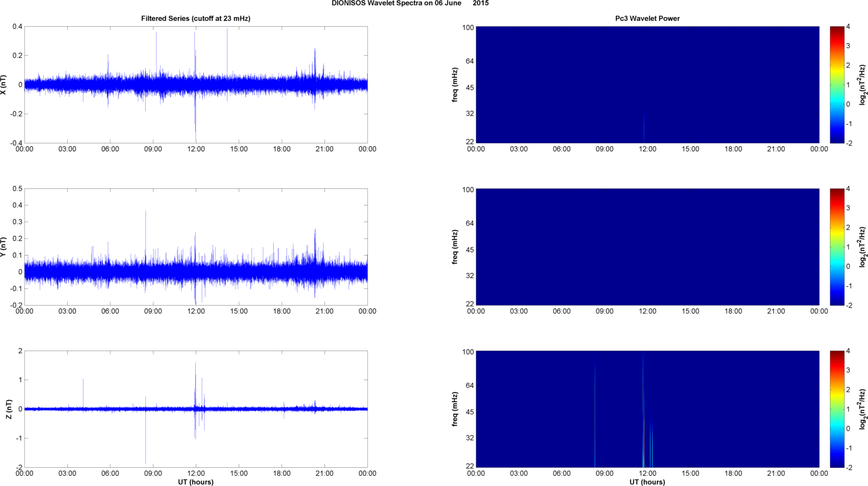Click the 0 label on the bottom colorbar
The height and width of the screenshot is (486, 868).
coord(848,429)
